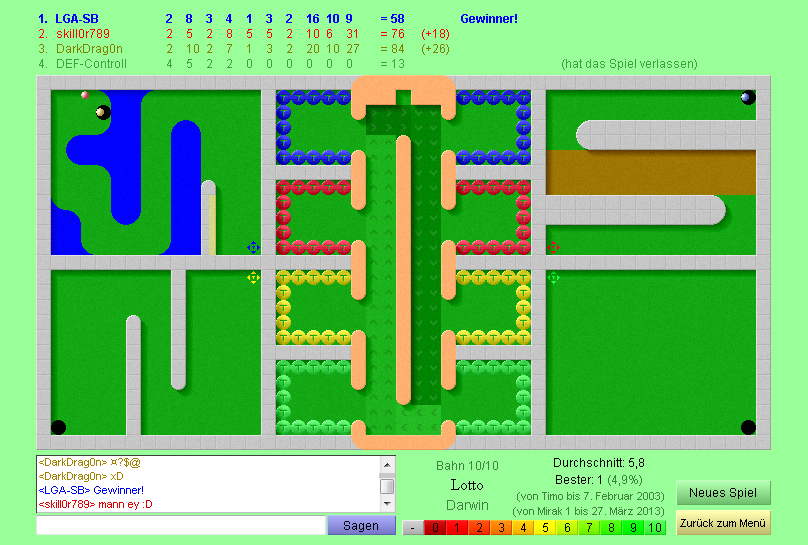Click the red start position marker
This screenshot has height=545, width=808.
553,247
